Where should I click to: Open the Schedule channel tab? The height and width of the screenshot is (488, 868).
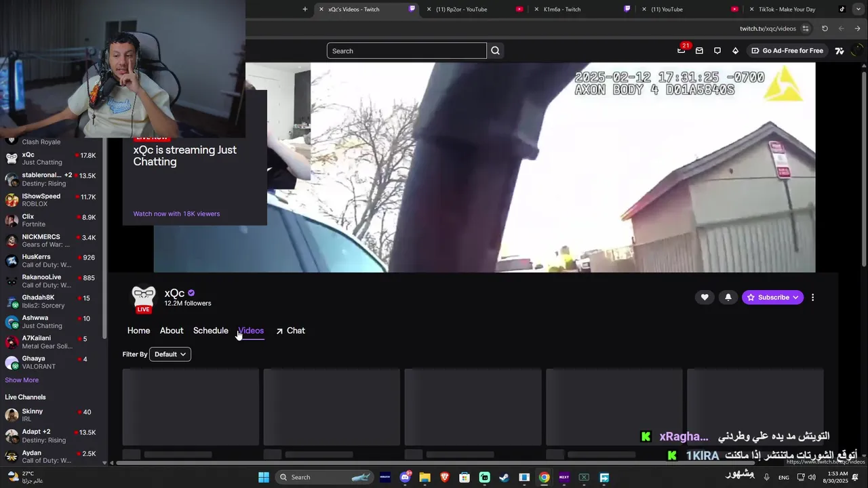coord(210,331)
